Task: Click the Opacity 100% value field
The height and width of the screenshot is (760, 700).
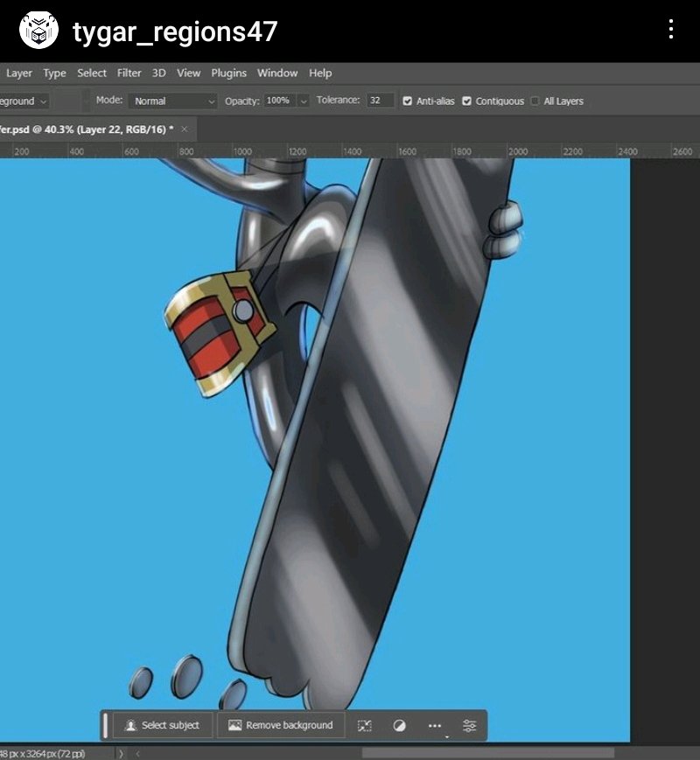Action: click(280, 101)
